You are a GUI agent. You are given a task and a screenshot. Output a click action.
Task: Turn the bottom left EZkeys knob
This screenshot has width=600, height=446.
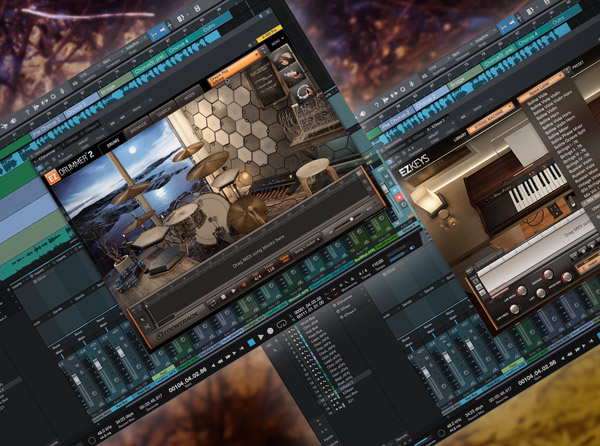(x=515, y=309)
